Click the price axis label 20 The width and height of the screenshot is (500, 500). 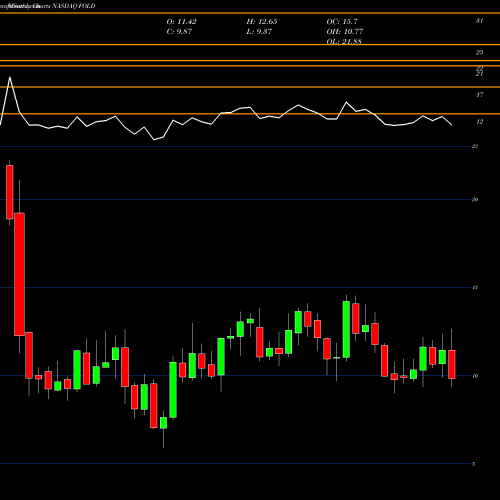point(475,200)
